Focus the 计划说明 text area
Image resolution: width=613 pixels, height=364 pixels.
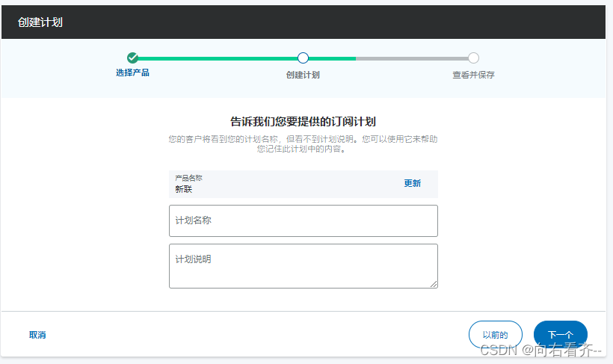[304, 266]
